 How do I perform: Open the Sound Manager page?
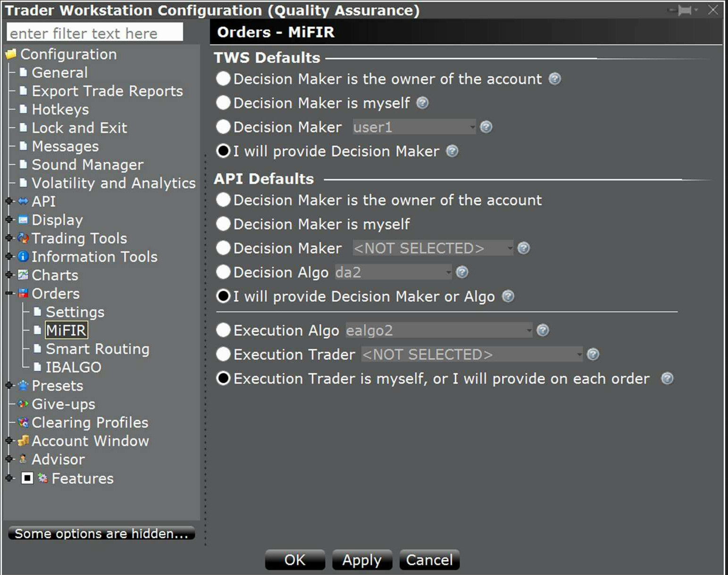point(87,165)
